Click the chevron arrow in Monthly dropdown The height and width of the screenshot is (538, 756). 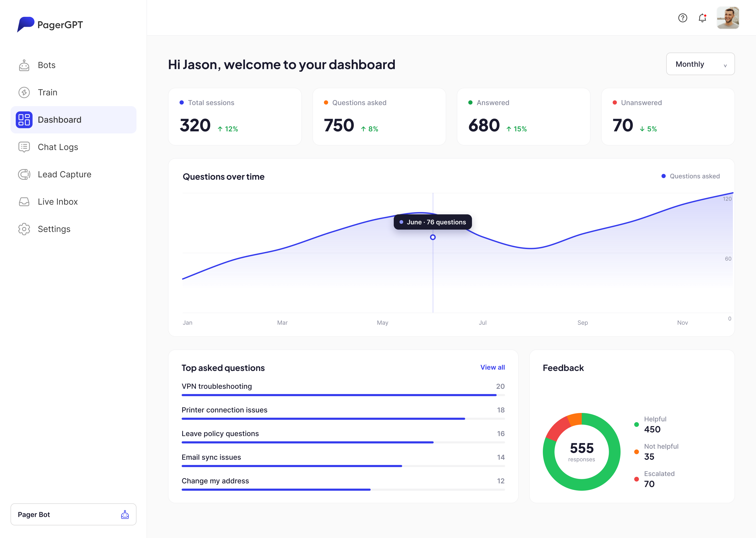tap(725, 66)
